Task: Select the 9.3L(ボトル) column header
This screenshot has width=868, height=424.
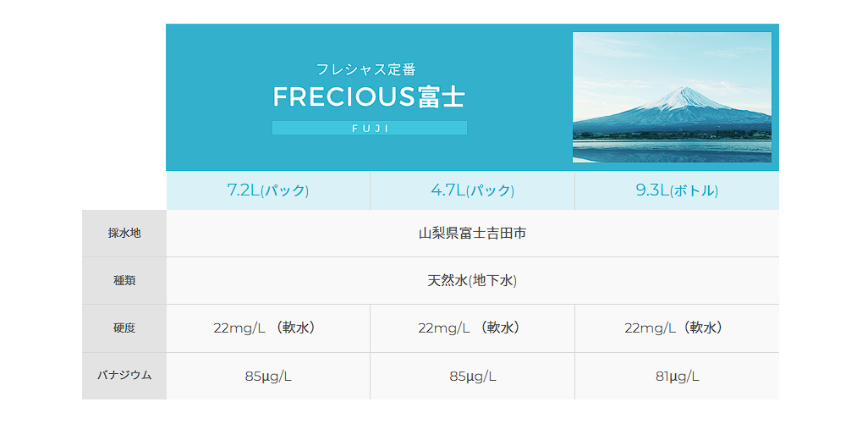Action: [x=677, y=190]
